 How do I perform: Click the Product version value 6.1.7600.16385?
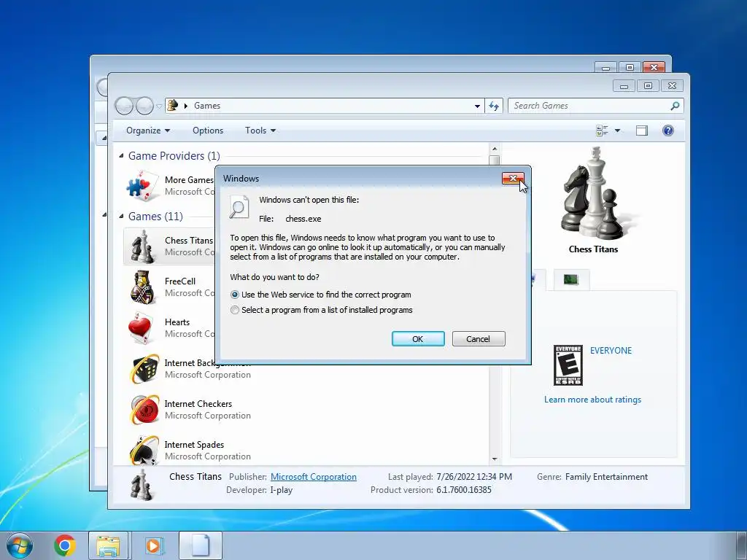463,490
